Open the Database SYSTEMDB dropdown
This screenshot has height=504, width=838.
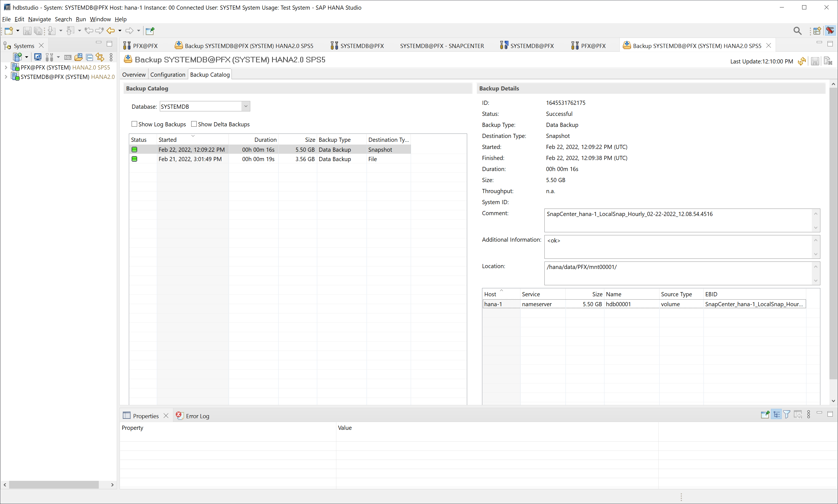point(246,106)
